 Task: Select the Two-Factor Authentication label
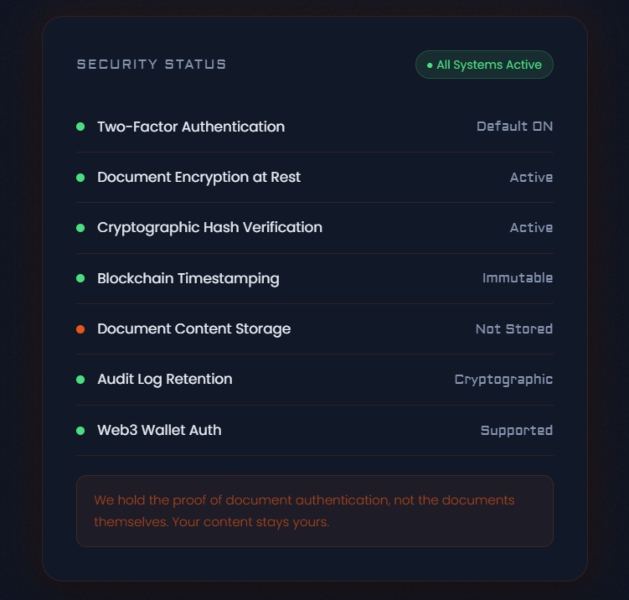tap(191, 127)
